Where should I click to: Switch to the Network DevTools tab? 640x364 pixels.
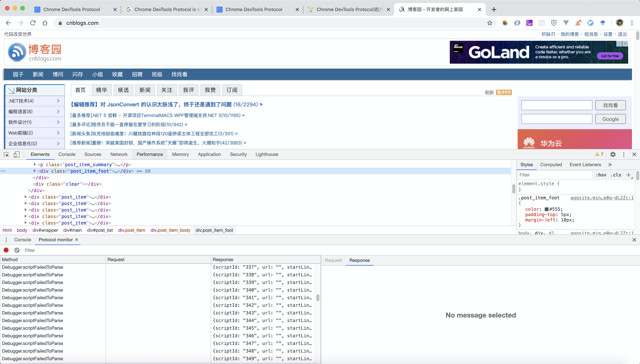tap(119, 155)
